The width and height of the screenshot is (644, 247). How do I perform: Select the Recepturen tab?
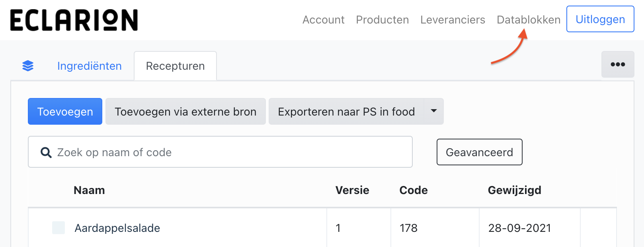[x=175, y=66]
